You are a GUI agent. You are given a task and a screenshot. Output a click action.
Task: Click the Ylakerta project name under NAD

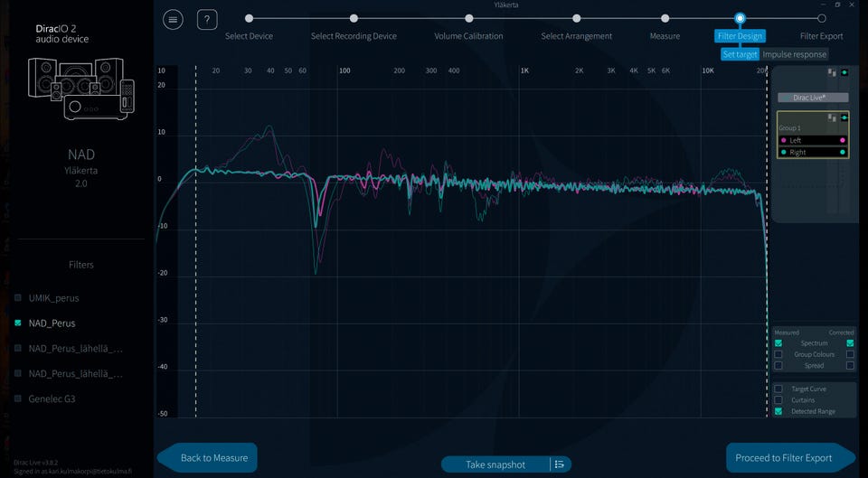click(x=80, y=171)
